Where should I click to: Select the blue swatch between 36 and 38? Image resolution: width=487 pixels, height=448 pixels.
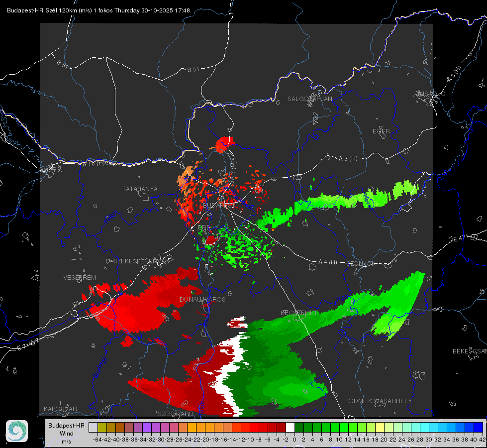pos(460,427)
